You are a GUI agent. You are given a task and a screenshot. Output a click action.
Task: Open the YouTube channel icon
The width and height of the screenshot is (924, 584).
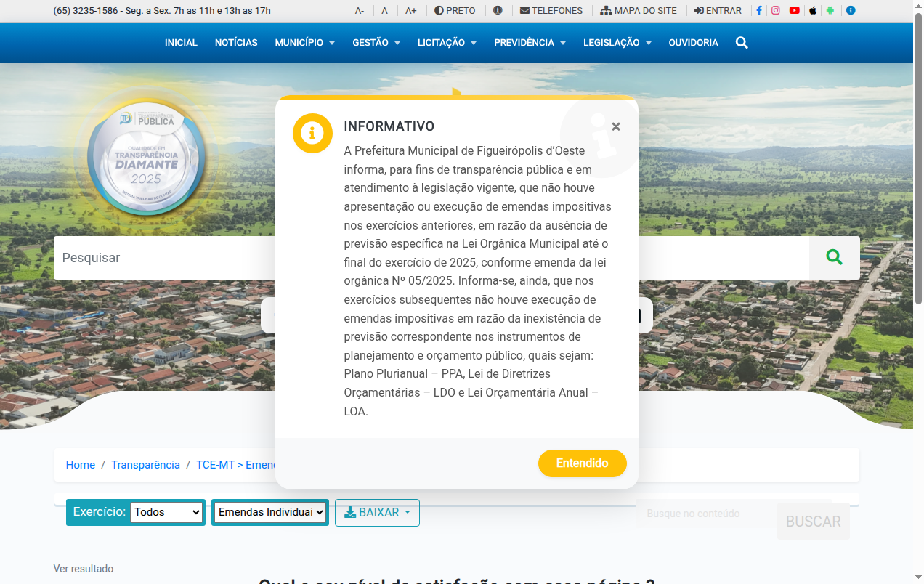[795, 11]
